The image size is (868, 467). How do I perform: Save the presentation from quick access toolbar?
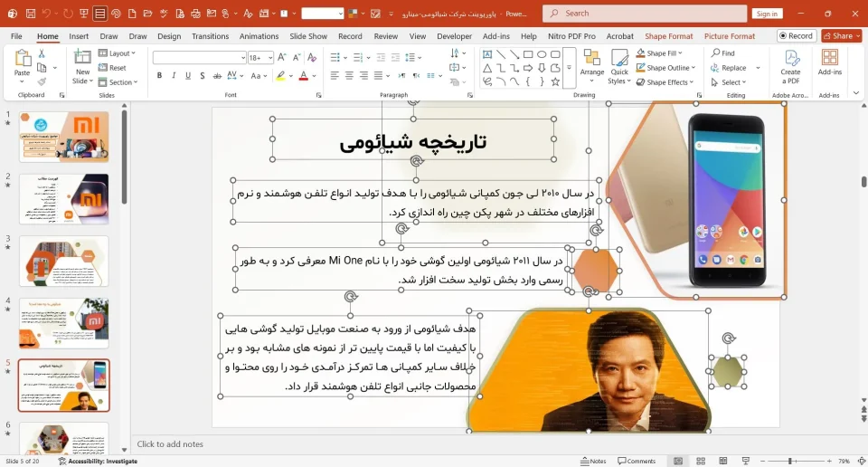coord(31,14)
